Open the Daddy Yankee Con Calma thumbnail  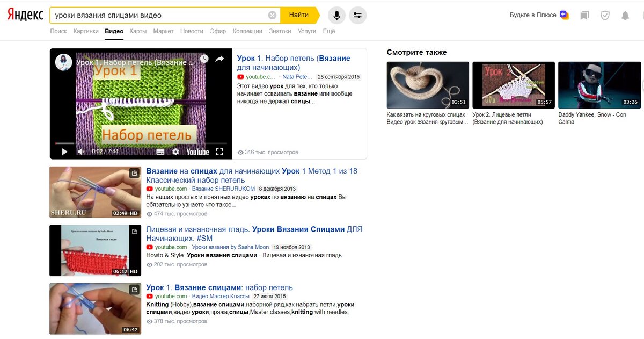pos(599,85)
